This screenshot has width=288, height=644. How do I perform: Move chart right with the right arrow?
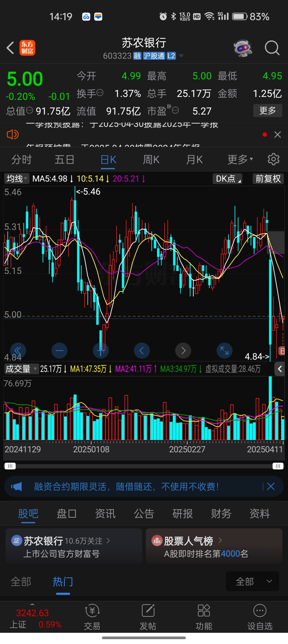[183, 350]
